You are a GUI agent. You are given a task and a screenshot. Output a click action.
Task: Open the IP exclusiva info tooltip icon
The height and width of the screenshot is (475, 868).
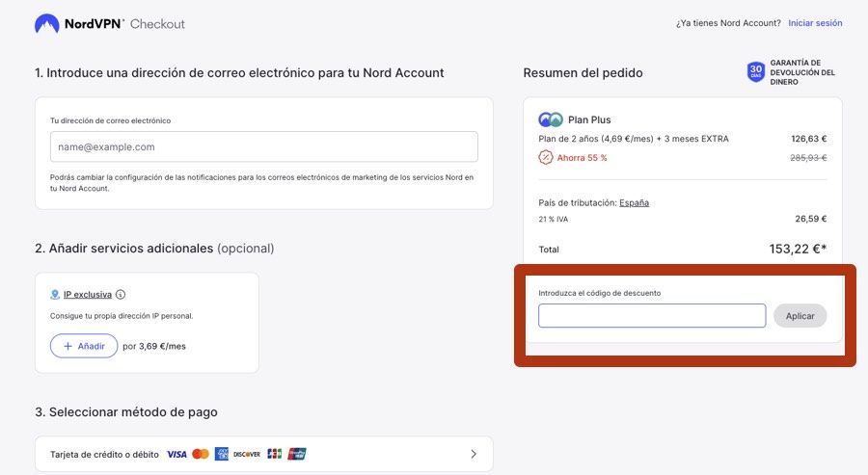click(x=121, y=294)
